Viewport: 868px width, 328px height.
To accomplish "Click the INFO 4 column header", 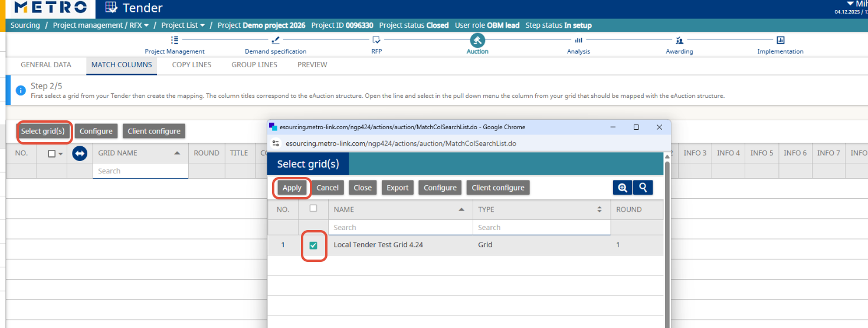I will (729, 153).
